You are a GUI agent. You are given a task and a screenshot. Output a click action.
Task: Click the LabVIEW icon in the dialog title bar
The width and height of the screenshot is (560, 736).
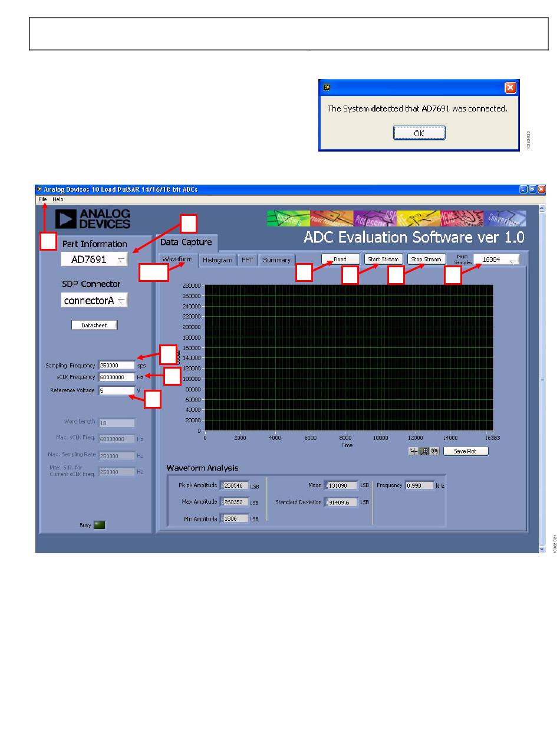327,87
